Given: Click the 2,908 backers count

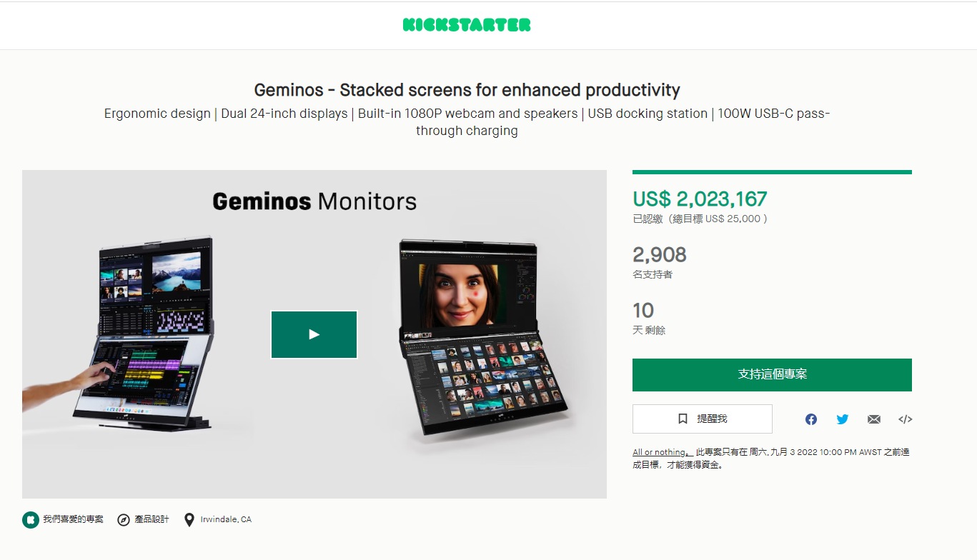Looking at the screenshot, I should coord(659,254).
